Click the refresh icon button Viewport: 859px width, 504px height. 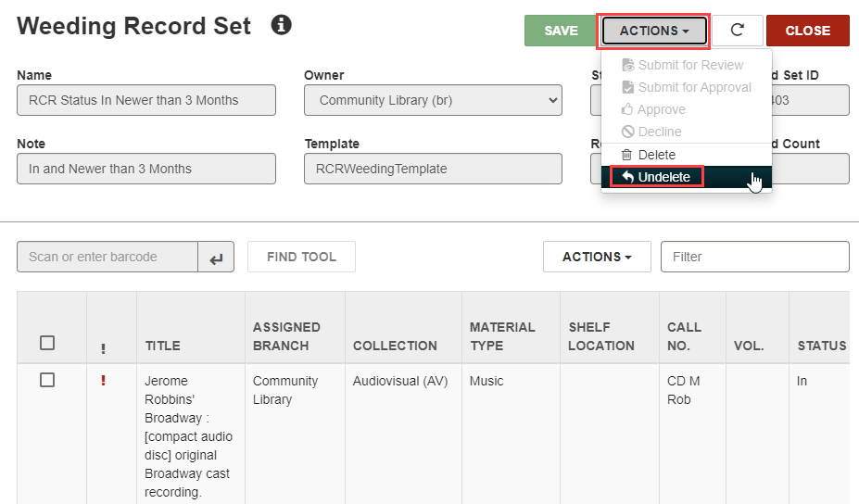[x=738, y=31]
